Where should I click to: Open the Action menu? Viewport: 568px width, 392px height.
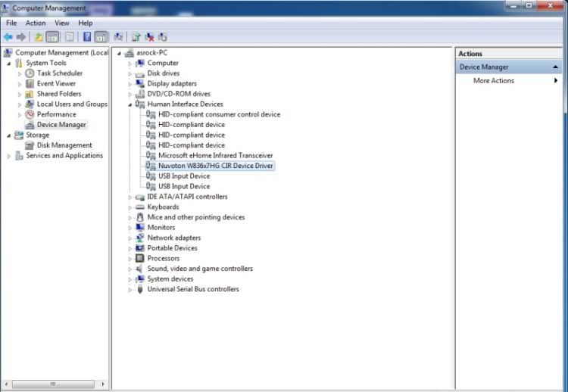[36, 23]
